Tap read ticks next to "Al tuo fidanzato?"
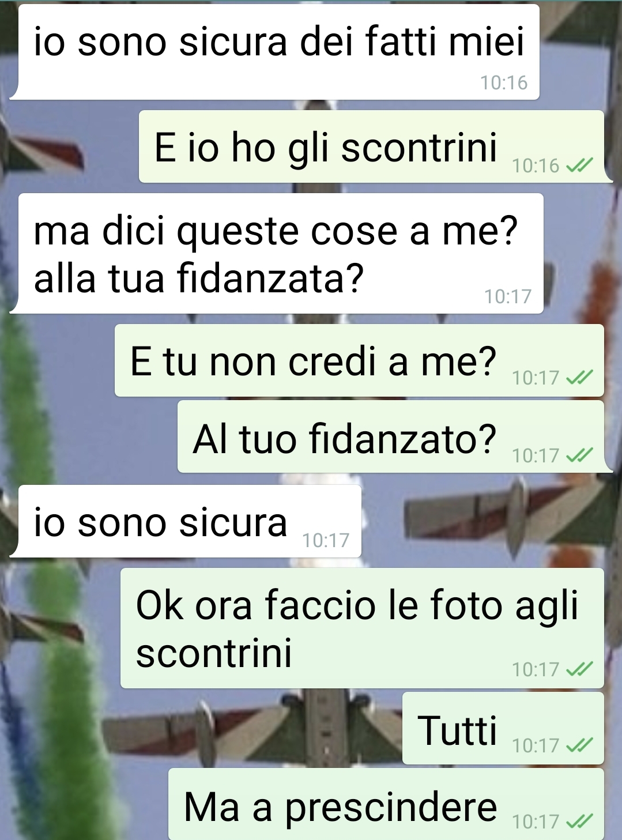Viewport: 622px width, 840px height. [579, 455]
